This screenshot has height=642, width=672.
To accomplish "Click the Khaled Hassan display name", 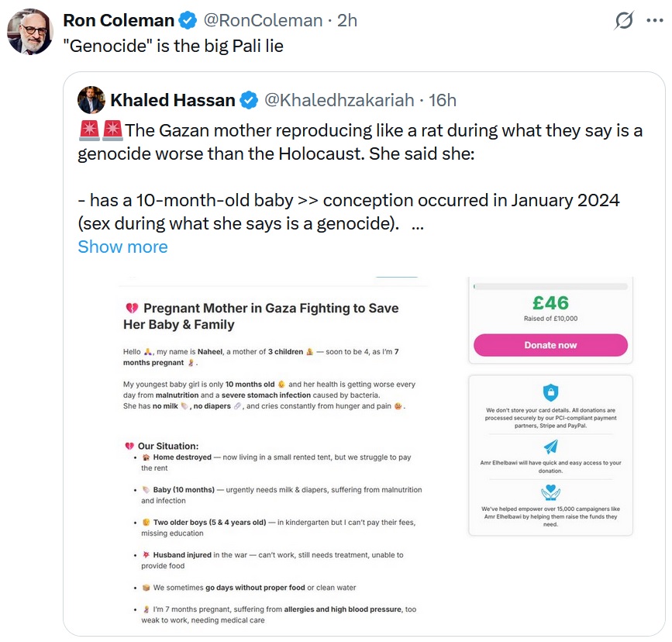I will 173,100.
